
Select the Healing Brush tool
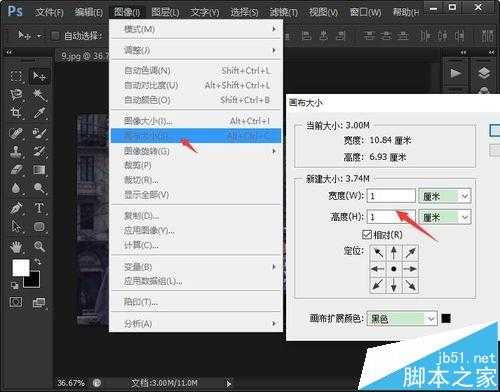click(x=16, y=133)
